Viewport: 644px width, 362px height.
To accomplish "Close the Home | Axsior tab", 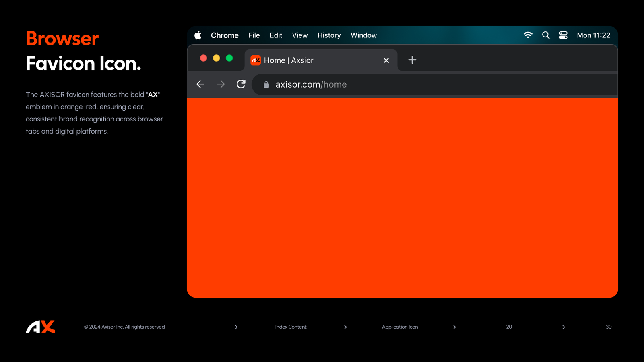I will coord(386,60).
